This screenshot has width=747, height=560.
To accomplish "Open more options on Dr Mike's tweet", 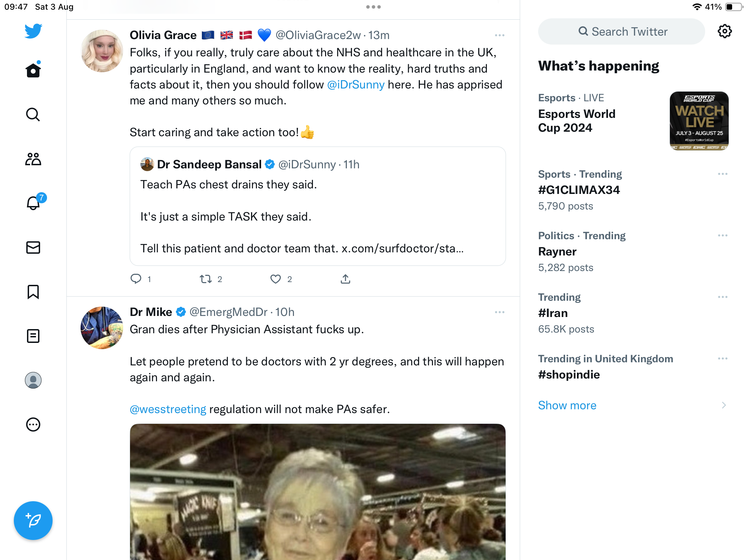I will (x=500, y=312).
